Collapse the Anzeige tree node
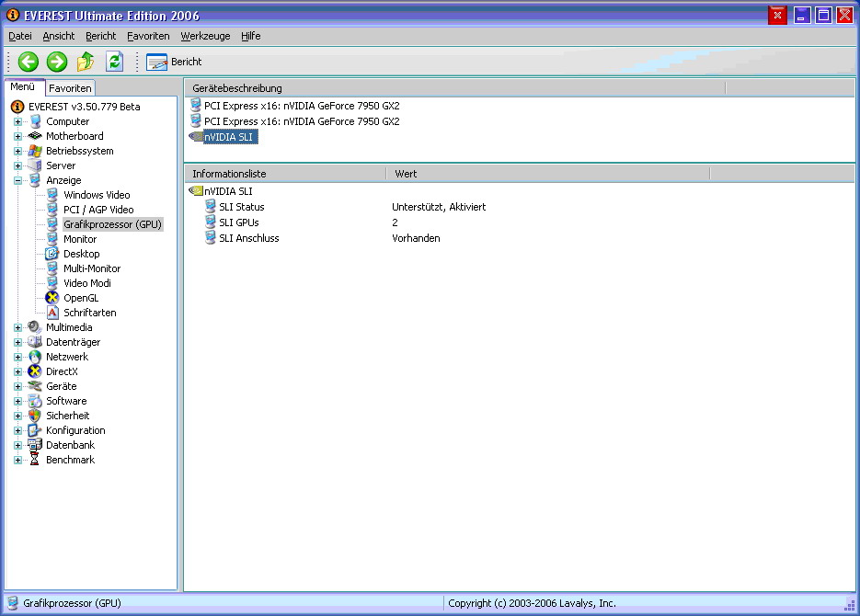The height and width of the screenshot is (616, 860). pyautogui.click(x=18, y=180)
